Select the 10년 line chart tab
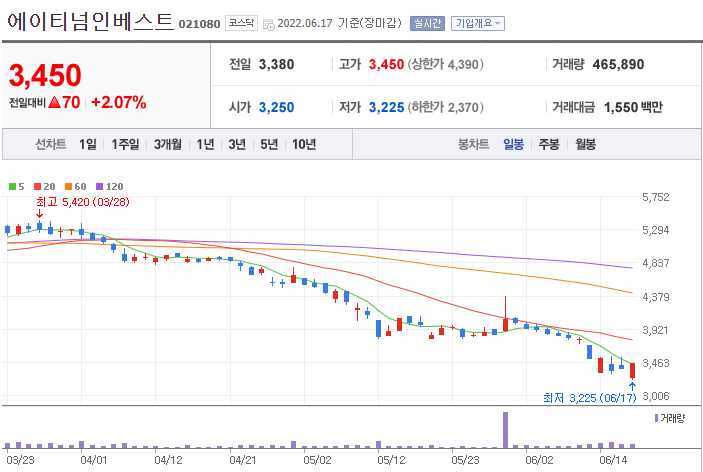703x472 pixels. [x=304, y=144]
